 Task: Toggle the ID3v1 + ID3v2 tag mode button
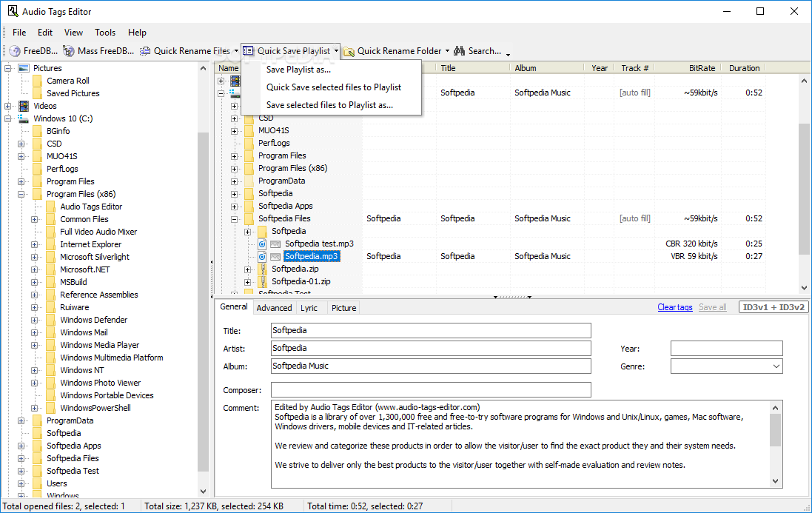[774, 307]
